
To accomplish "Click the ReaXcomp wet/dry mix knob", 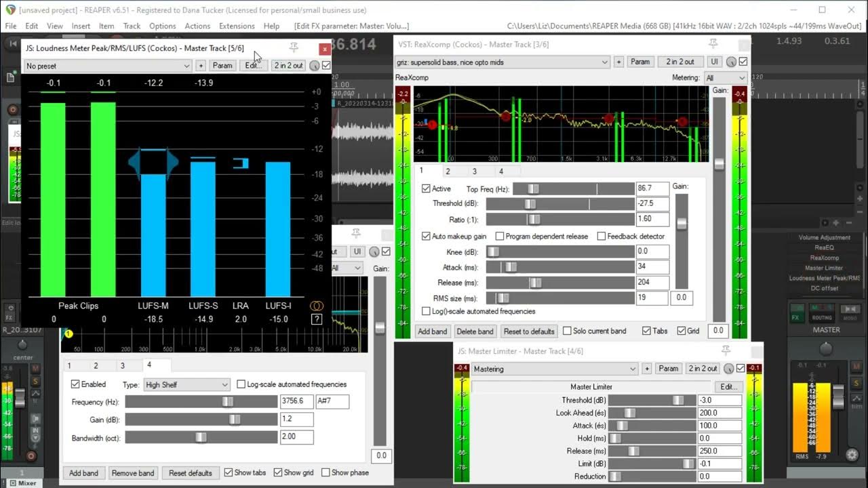I will coord(731,62).
